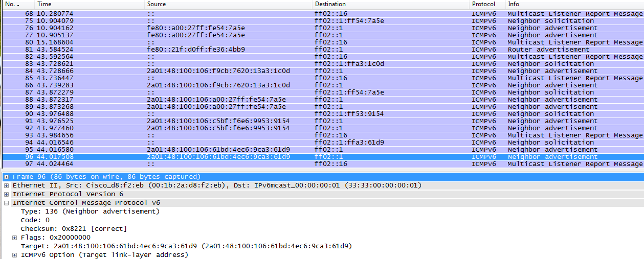Image resolution: width=644 pixels, height=259 pixels.
Task: Expand the Ethernet II tree node
Action: tap(7, 185)
